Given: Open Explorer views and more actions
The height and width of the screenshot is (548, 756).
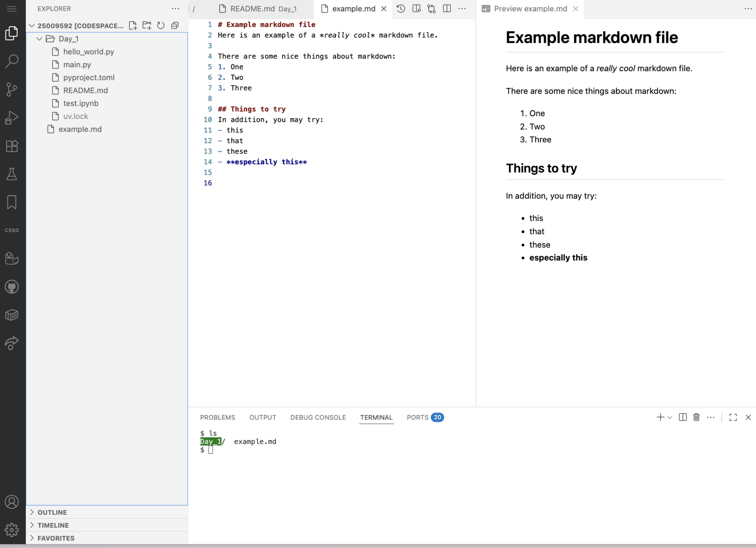Looking at the screenshot, I should pos(175,9).
